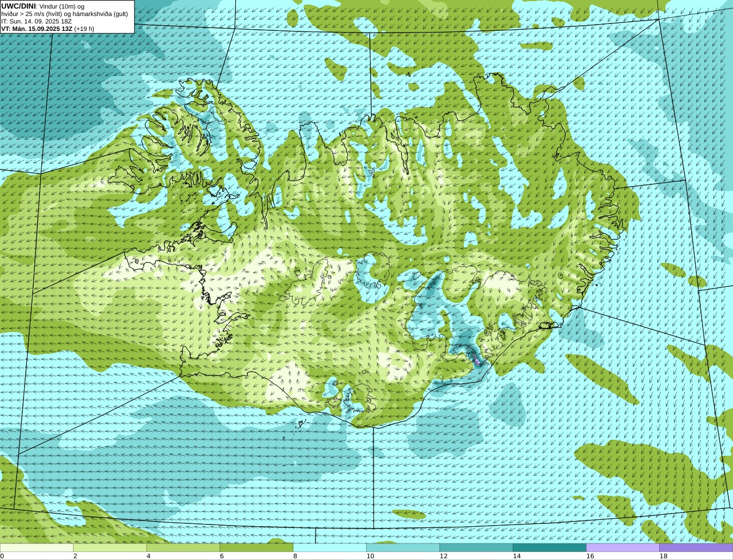Click the 6–8 m/s olive green legend swatch

point(257,548)
